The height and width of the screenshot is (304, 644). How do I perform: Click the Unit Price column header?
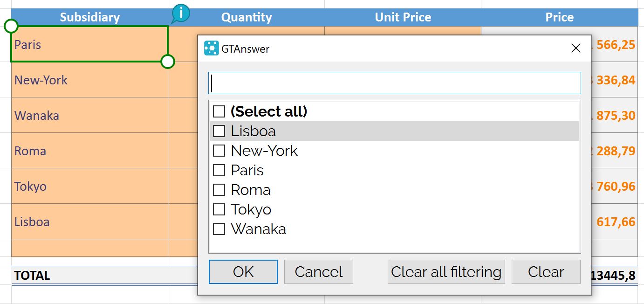click(x=403, y=17)
